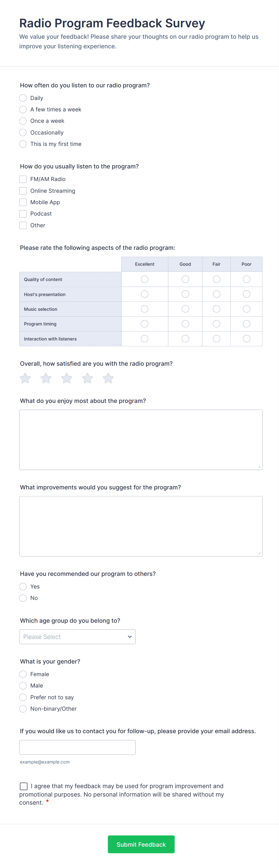Viewport: 279px width, 868px height.
Task: Click the email address input field
Action: coord(77,747)
